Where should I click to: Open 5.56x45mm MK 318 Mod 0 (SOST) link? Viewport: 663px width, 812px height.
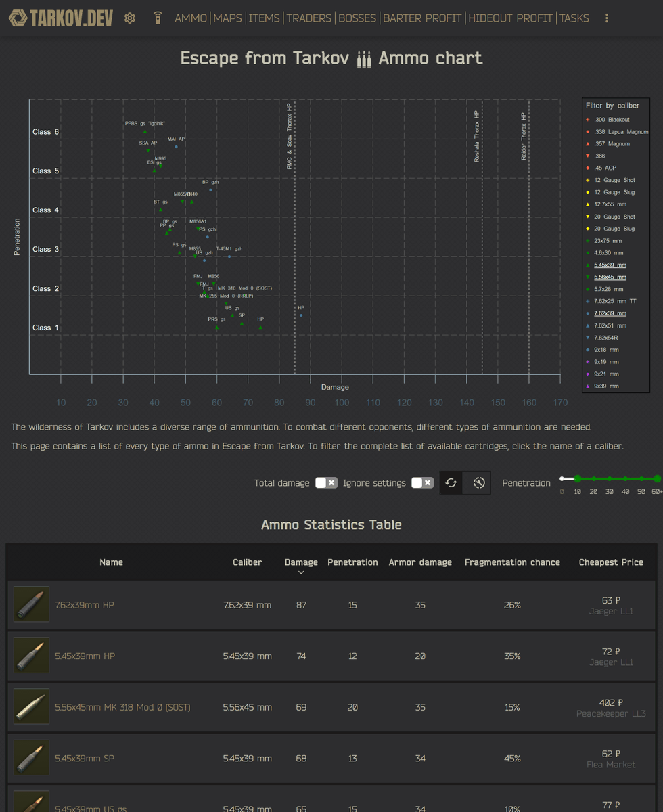[x=122, y=708]
